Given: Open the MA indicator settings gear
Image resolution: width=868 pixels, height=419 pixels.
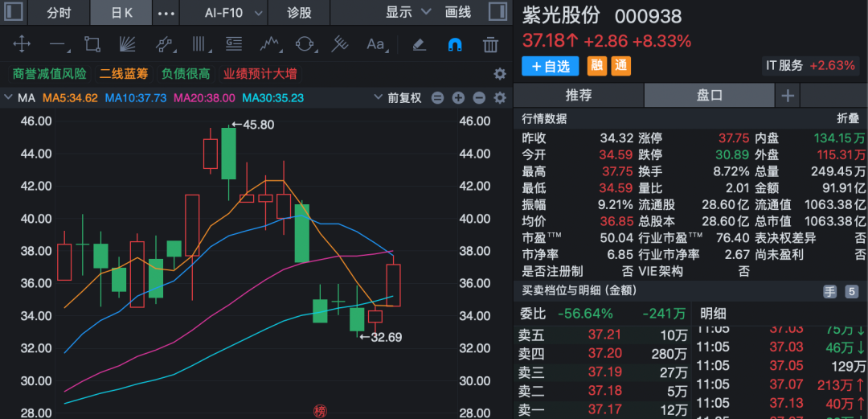Looking at the screenshot, I should pos(500,98).
